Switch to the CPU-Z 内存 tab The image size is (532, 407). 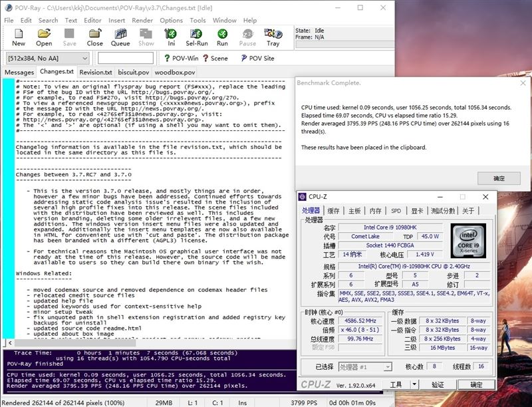(375, 211)
